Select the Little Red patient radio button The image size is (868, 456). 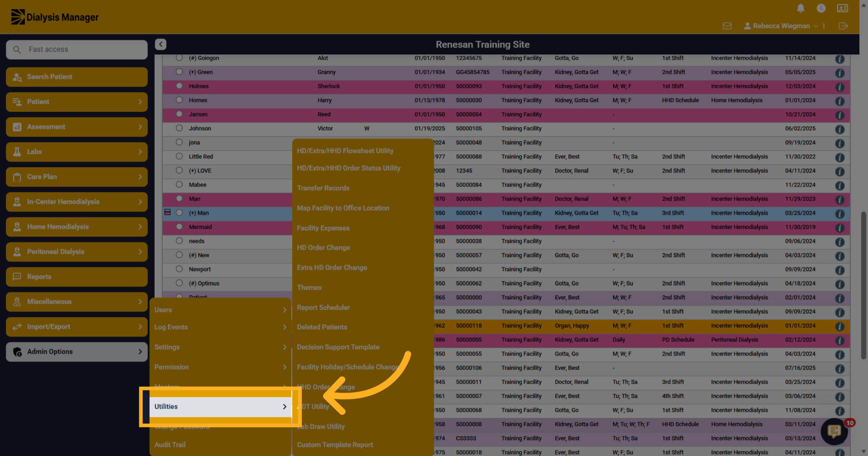(x=179, y=156)
